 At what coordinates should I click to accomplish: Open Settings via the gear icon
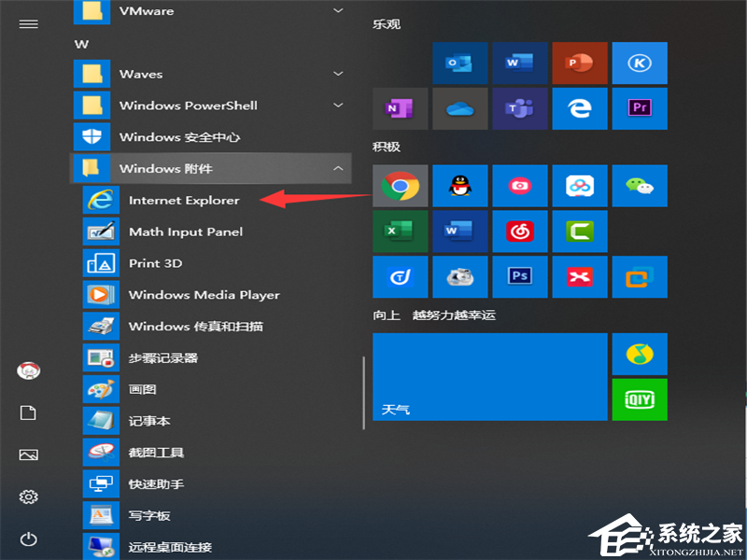pyautogui.click(x=28, y=497)
